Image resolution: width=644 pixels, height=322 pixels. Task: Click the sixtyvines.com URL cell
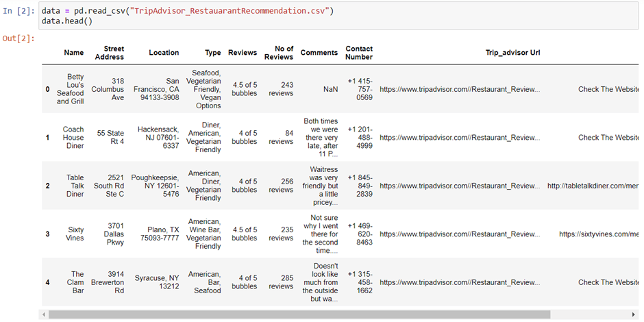pyautogui.click(x=599, y=234)
